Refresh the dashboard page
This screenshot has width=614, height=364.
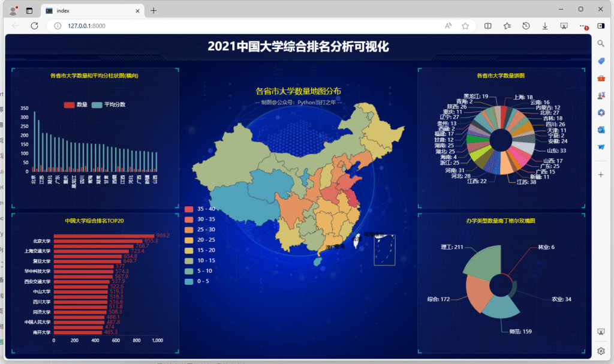[34, 26]
